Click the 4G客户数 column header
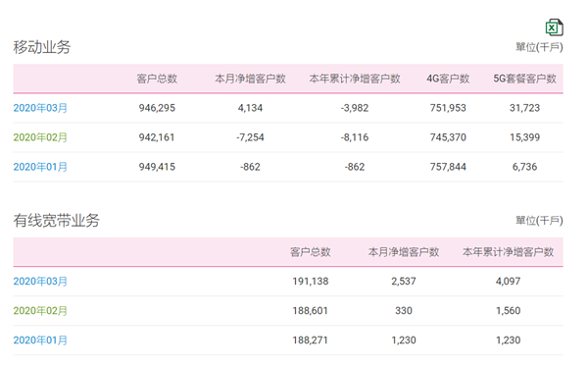 click(x=448, y=79)
